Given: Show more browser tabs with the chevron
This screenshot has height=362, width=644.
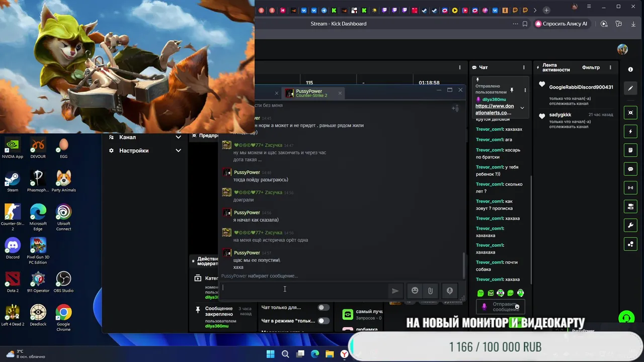Looking at the screenshot, I should [x=535, y=10].
